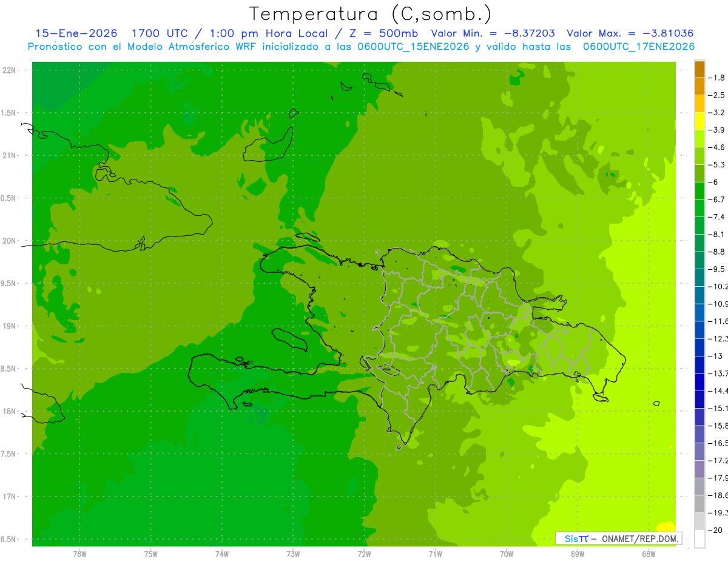Select the date text '15-Ene-2026'

pos(76,33)
